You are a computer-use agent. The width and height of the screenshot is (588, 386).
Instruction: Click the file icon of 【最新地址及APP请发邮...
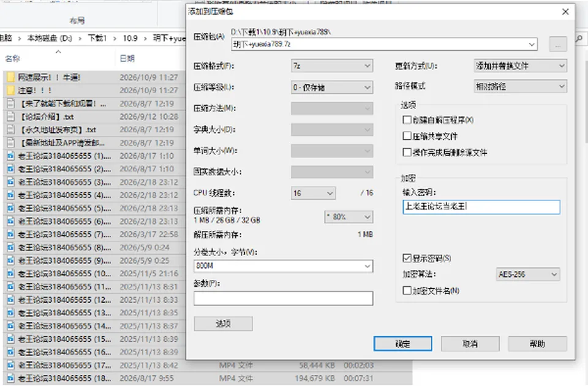point(11,143)
